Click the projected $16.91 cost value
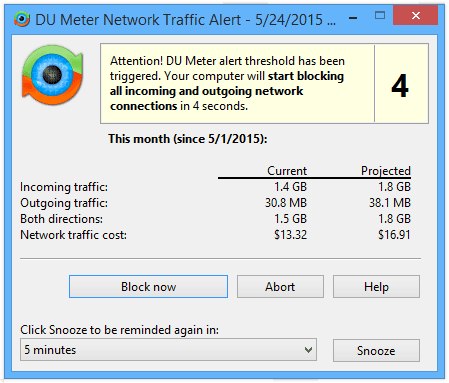This screenshot has width=449, height=383. [x=394, y=235]
